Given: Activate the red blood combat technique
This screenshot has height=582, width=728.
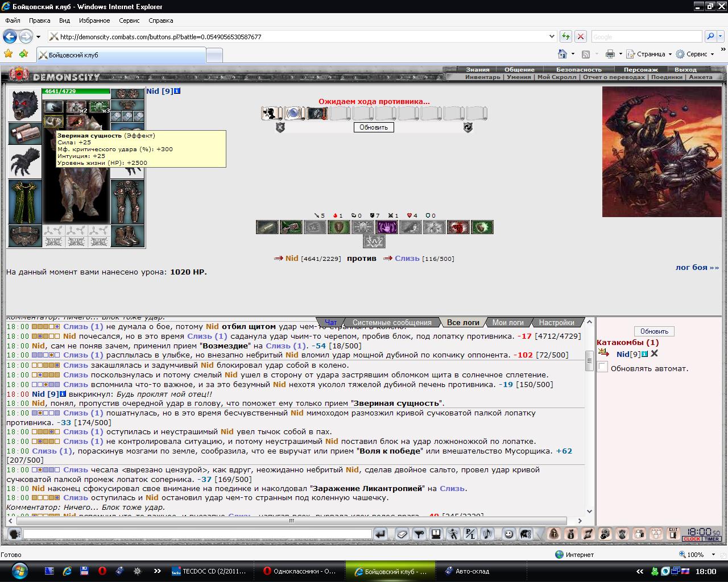Looking at the screenshot, I should 458,227.
